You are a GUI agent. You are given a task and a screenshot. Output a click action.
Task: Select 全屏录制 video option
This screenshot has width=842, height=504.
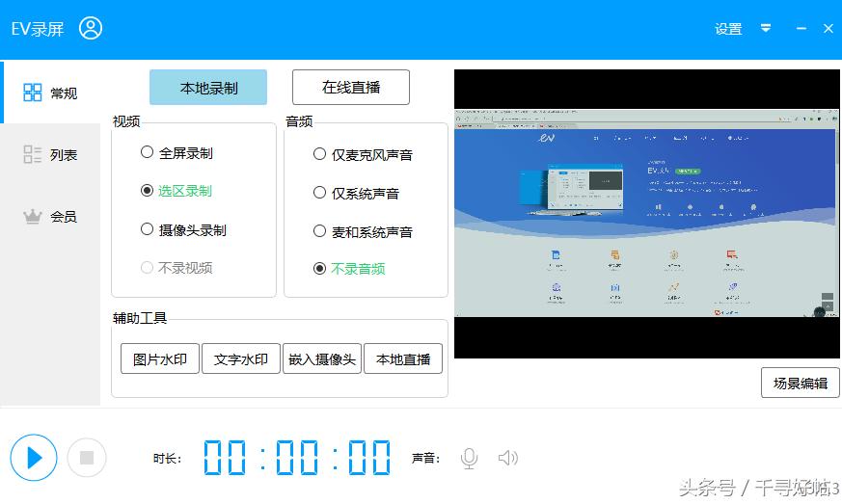pos(177,153)
